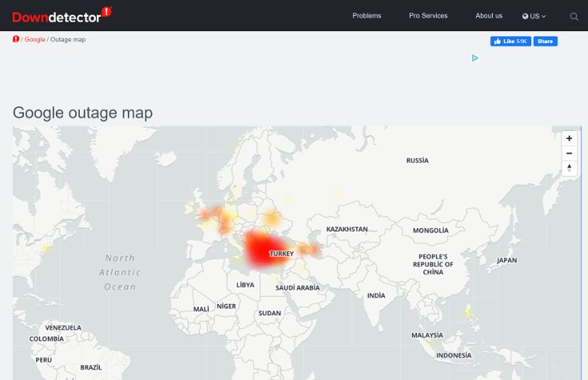Click the Google breadcrumb link
588x380 pixels.
point(35,39)
